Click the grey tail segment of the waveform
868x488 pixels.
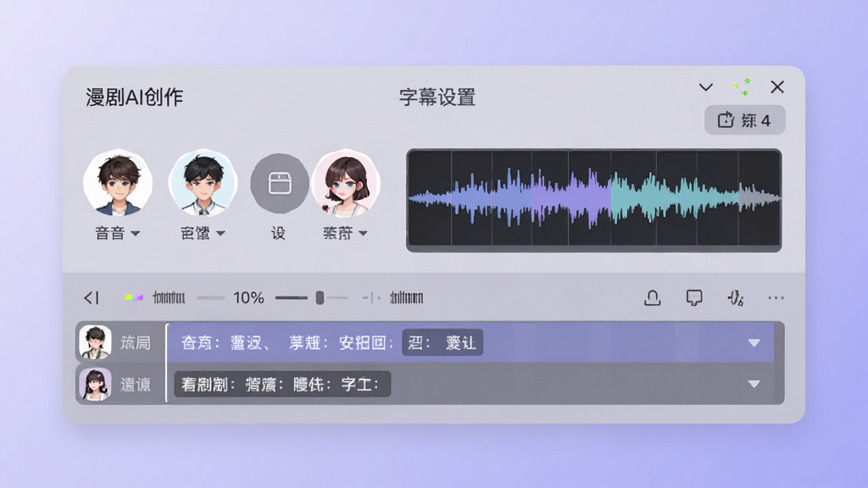pyautogui.click(x=759, y=198)
